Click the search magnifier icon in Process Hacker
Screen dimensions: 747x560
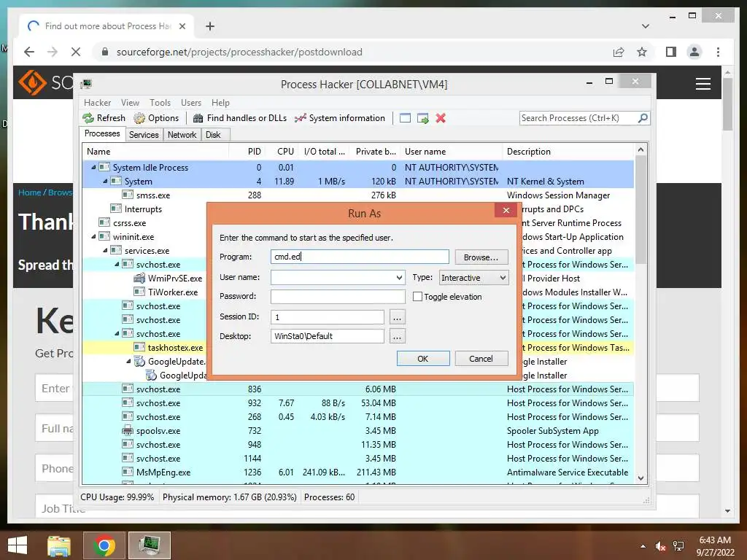643,117
